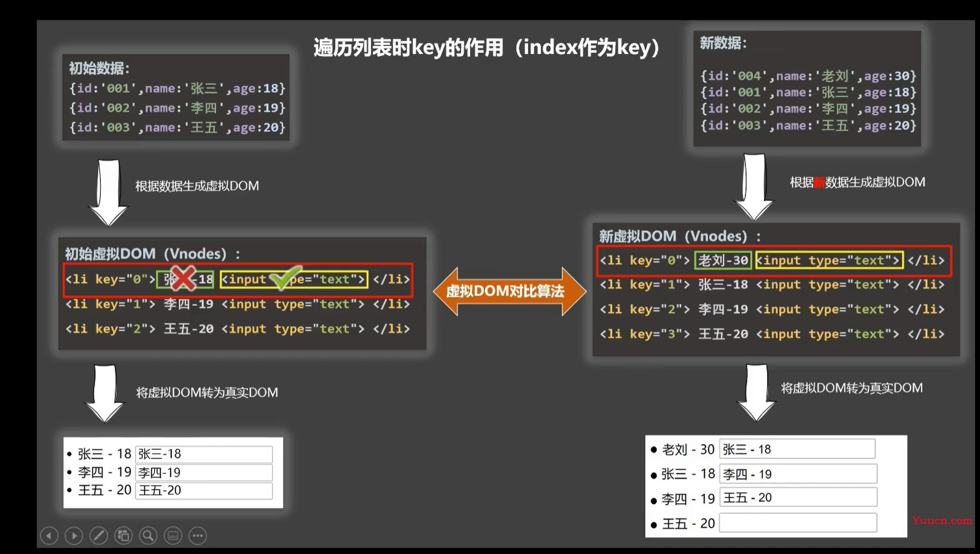The width and height of the screenshot is (980, 554).
Task: Open the pen and laser pointer tools
Action: (99, 536)
